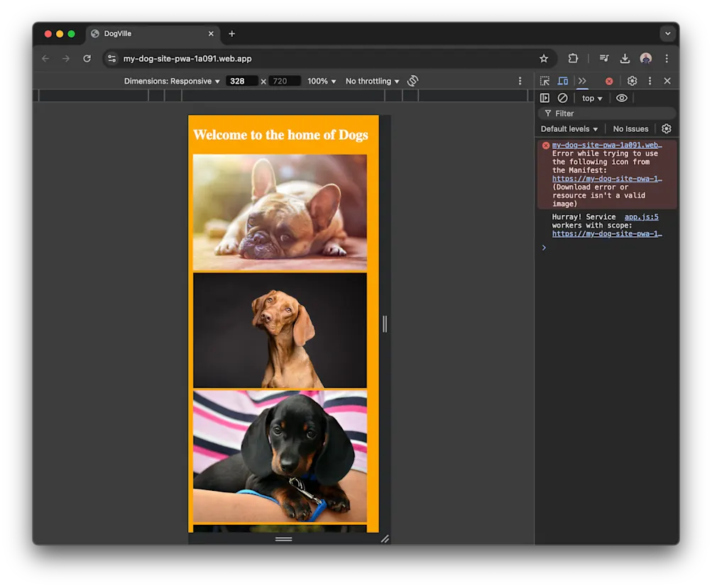Expand the Default levels dropdown

(x=569, y=128)
